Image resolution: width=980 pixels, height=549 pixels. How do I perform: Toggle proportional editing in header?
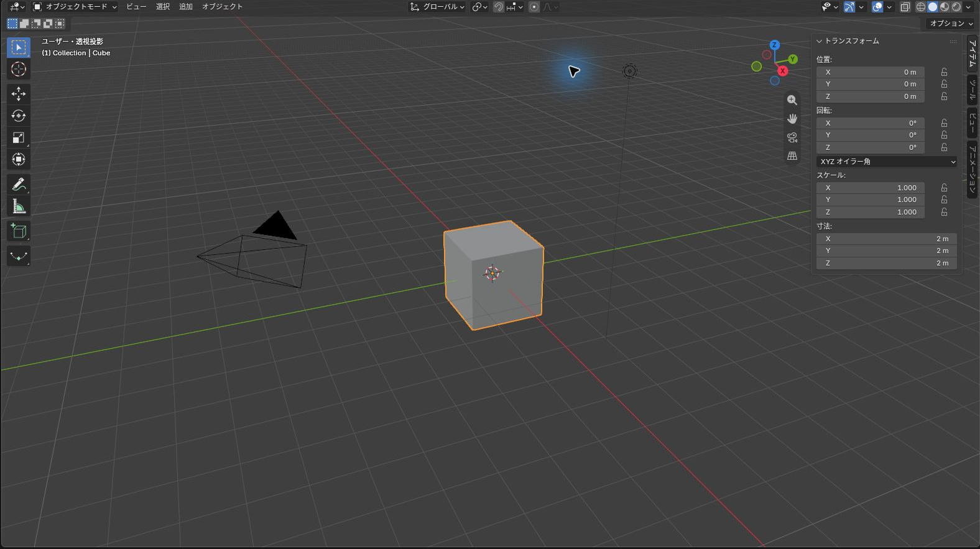click(x=534, y=7)
